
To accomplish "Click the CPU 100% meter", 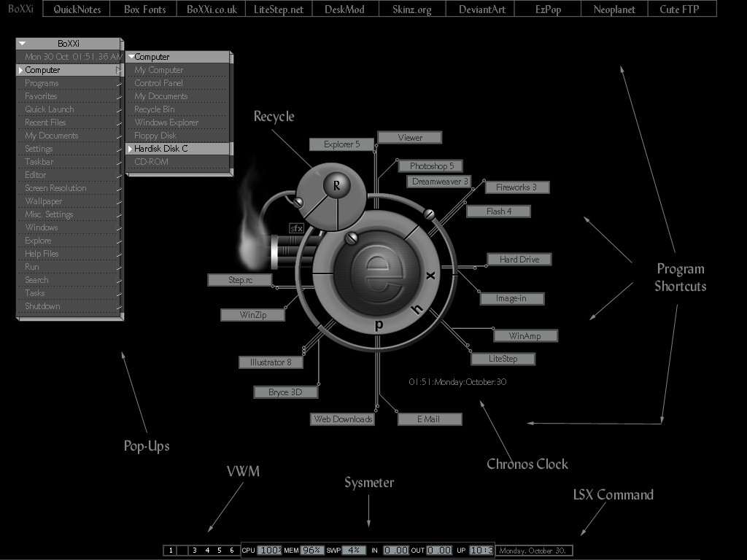I will pos(270,551).
